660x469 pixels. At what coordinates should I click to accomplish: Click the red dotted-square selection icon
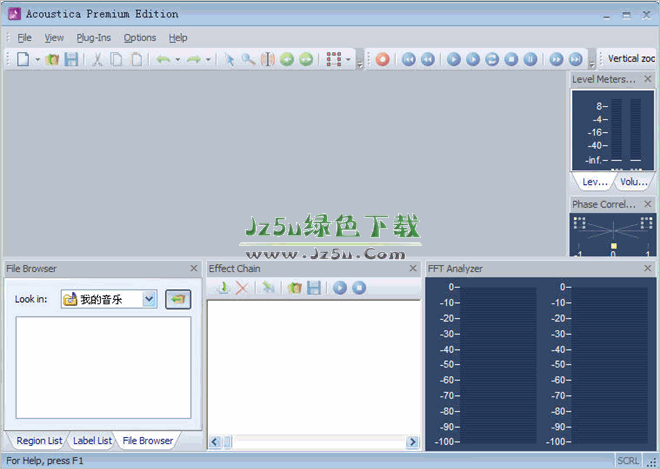tap(334, 59)
